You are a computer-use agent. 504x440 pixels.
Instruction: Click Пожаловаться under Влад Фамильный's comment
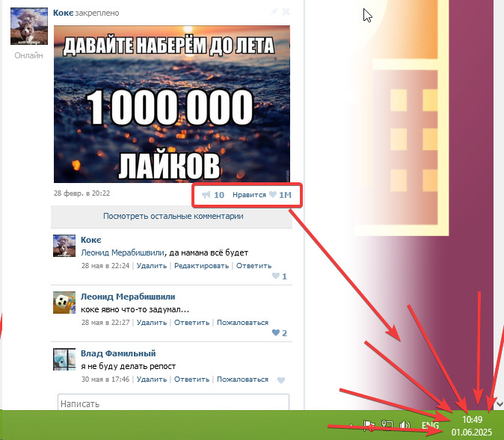tap(243, 379)
